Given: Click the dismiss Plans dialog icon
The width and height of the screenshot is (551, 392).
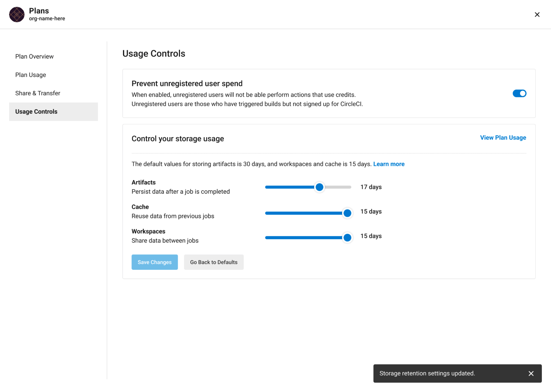Looking at the screenshot, I should (x=537, y=14).
